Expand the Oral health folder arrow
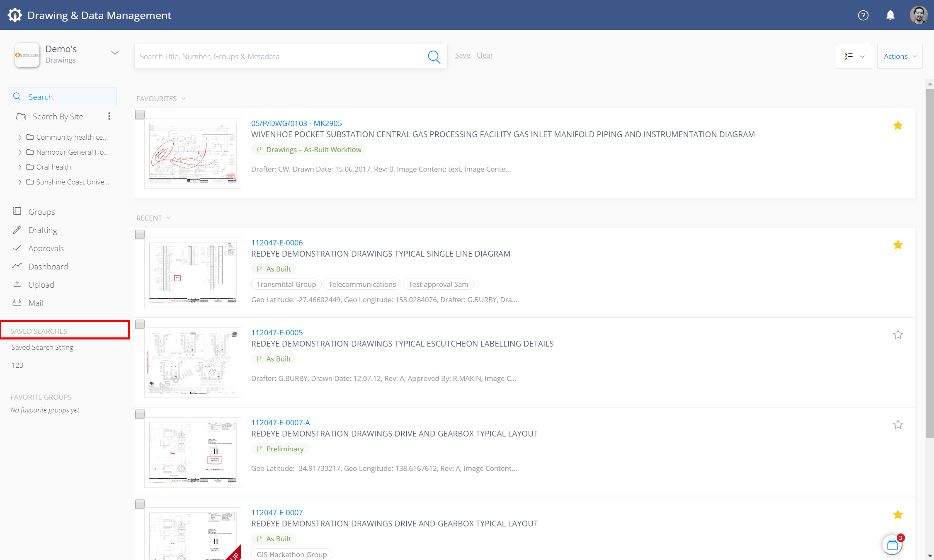Image resolution: width=934 pixels, height=560 pixels. click(20, 167)
